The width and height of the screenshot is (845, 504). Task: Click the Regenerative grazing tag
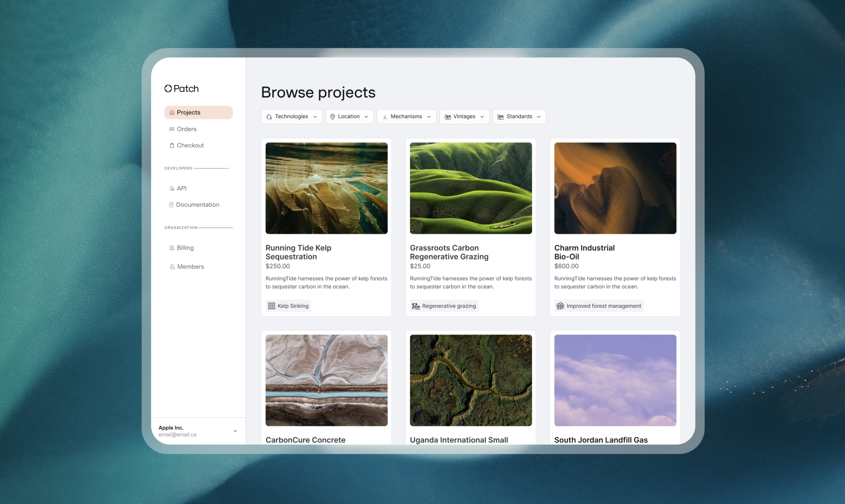point(444,306)
